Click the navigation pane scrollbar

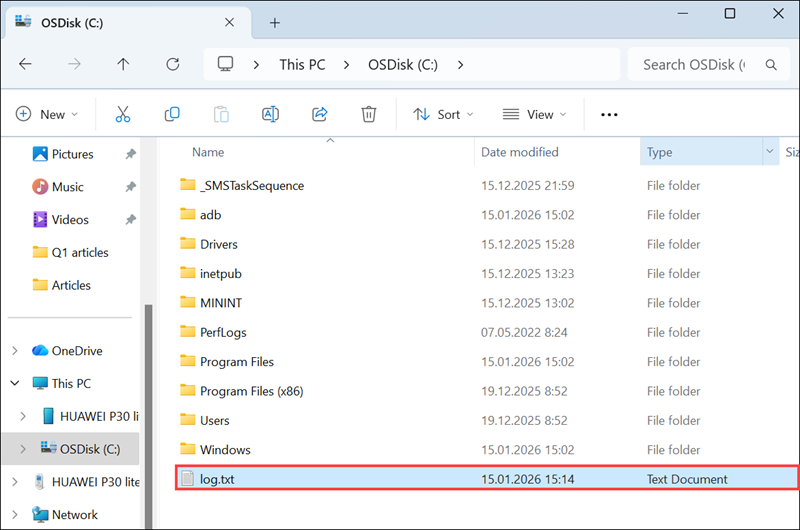coord(148,416)
